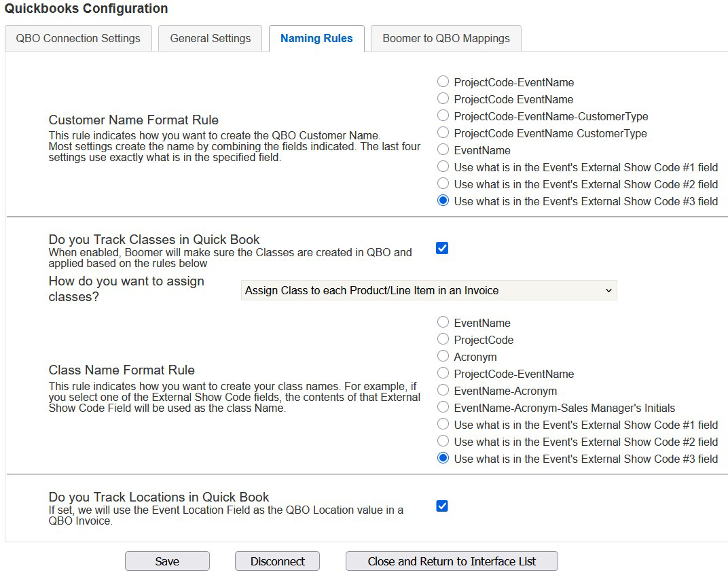
Task: Select Acronym class name radio
Action: tap(443, 356)
